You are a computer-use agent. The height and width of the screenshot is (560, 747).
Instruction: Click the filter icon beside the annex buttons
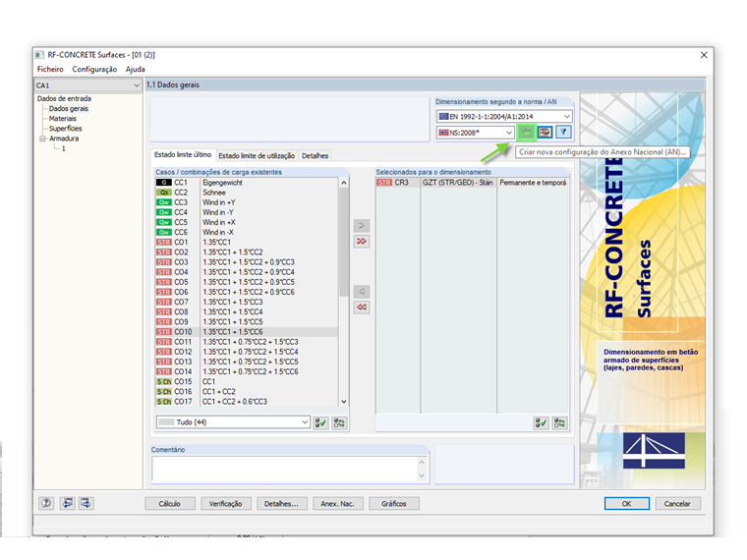(563, 132)
